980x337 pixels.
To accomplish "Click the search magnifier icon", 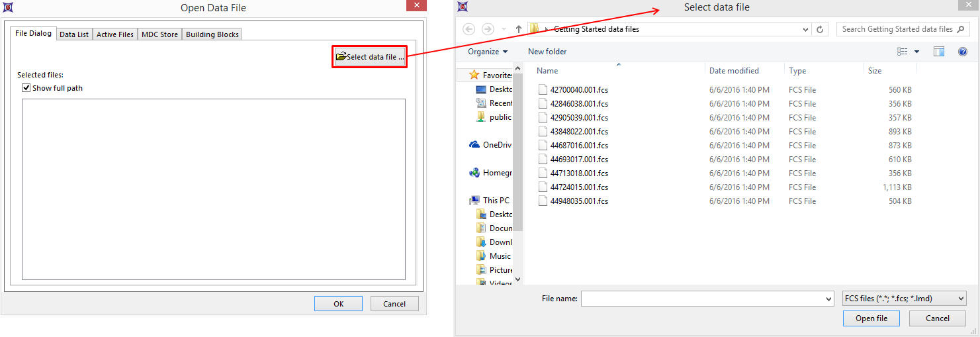I will (961, 29).
